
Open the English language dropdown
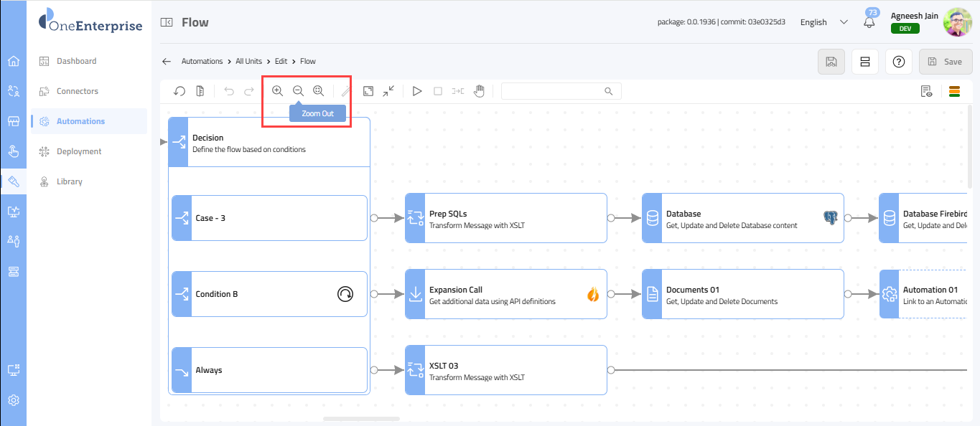click(x=823, y=22)
